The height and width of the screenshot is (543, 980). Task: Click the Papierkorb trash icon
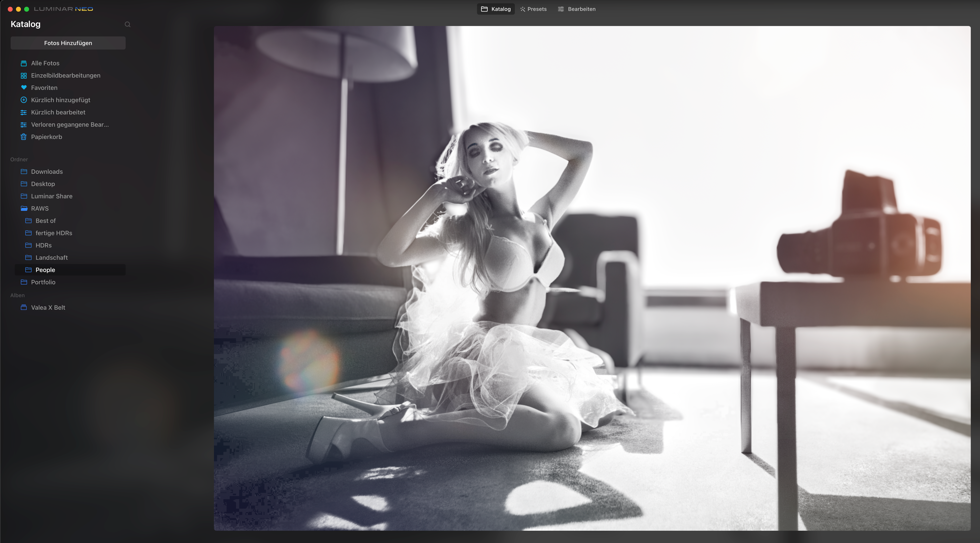(24, 137)
